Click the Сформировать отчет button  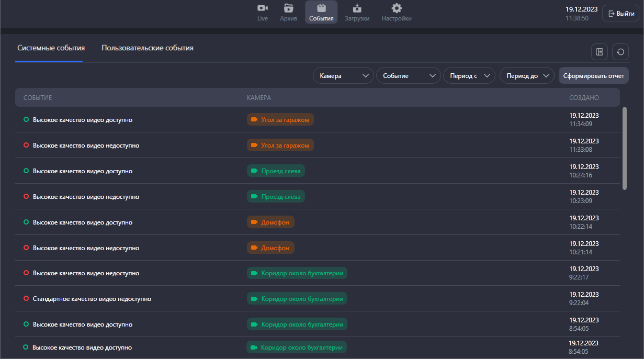(593, 76)
